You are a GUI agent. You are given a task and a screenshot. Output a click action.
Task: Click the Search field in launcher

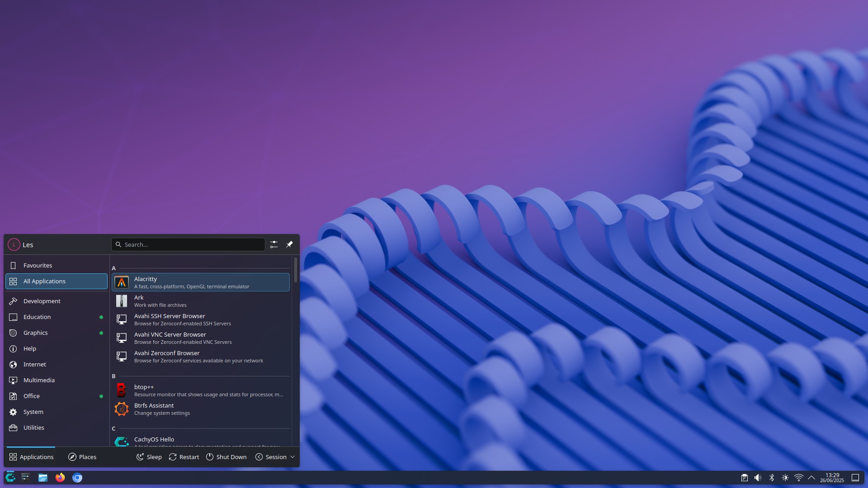point(188,244)
